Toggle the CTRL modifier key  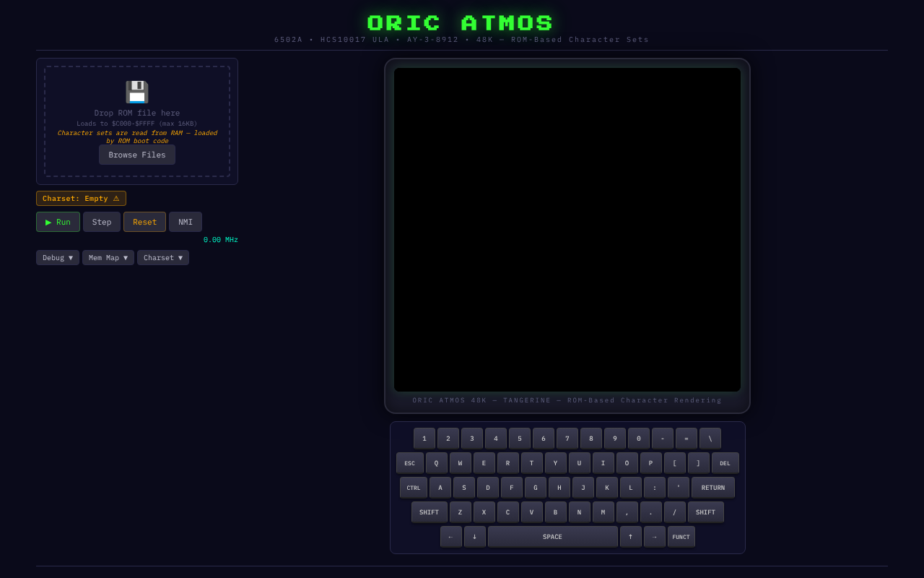413,487
